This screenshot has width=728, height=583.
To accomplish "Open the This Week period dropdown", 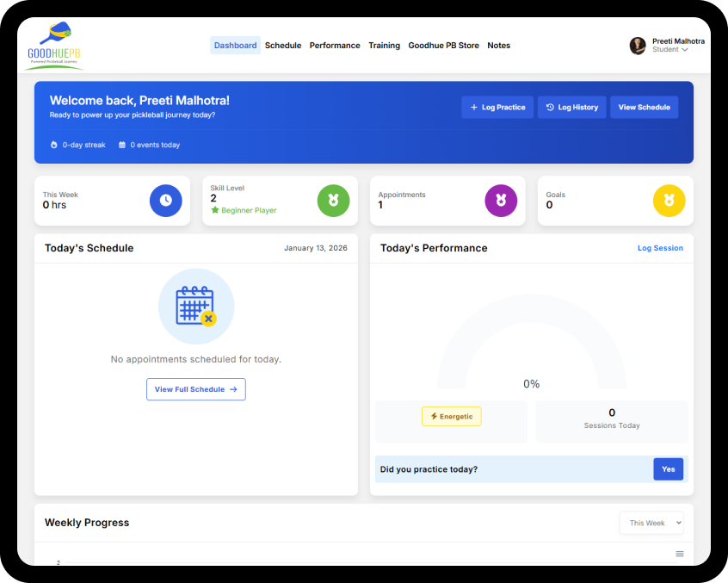I will [x=651, y=523].
